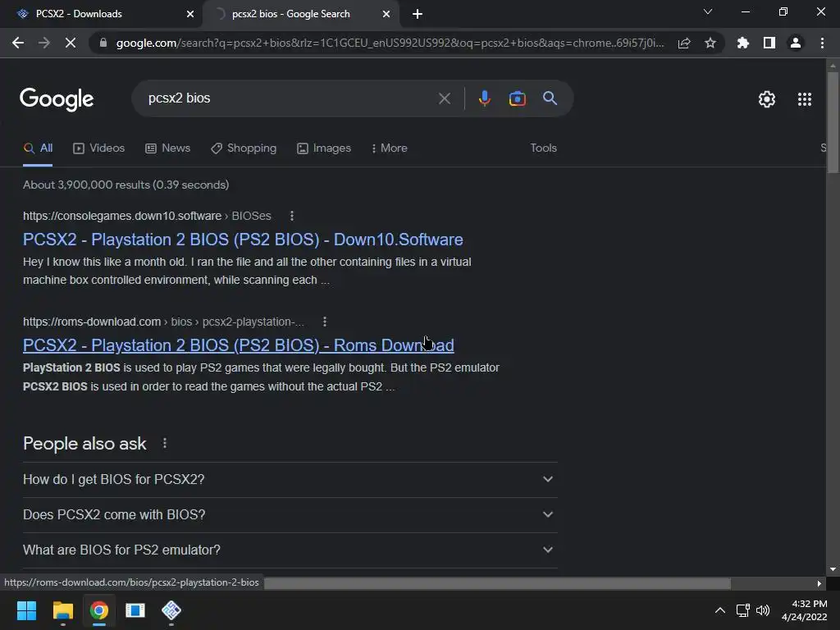This screenshot has height=630, width=840.
Task: Click the forward navigation arrow
Action: click(44, 43)
